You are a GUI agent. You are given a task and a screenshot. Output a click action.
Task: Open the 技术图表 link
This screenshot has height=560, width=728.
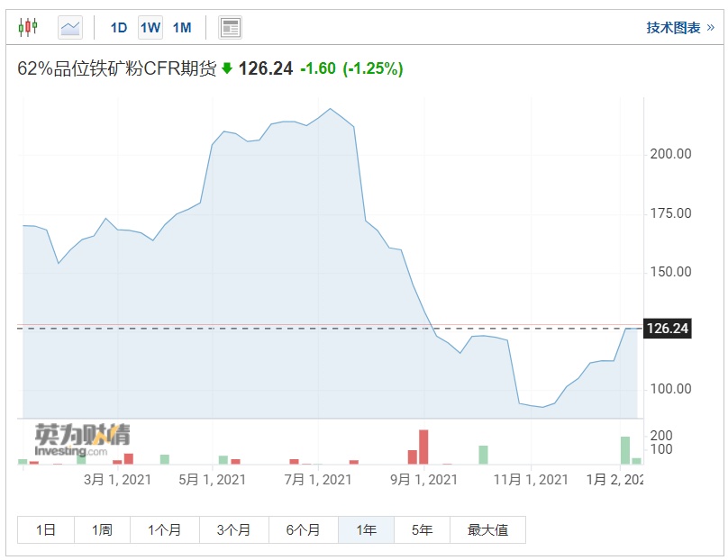pos(673,28)
